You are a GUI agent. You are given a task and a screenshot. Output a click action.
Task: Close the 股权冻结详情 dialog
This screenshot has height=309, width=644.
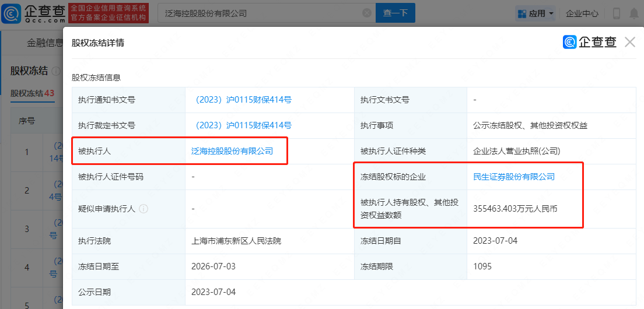[629, 42]
